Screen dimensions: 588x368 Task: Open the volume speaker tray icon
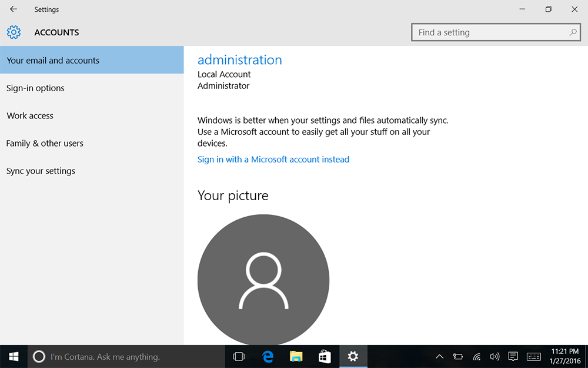click(x=495, y=356)
